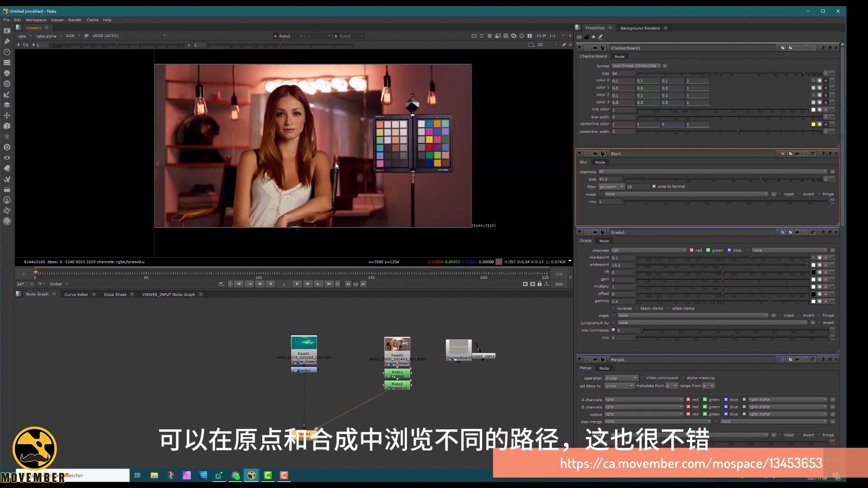Click the Viewer1 tab in viewer panel
Image resolution: width=868 pixels, height=488 pixels.
pyautogui.click(x=33, y=28)
